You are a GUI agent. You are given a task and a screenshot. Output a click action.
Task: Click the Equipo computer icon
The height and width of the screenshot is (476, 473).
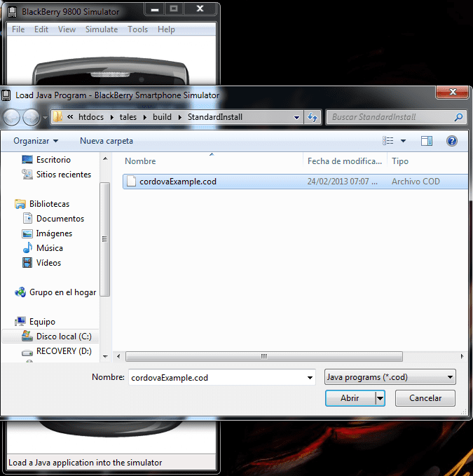pos(20,322)
